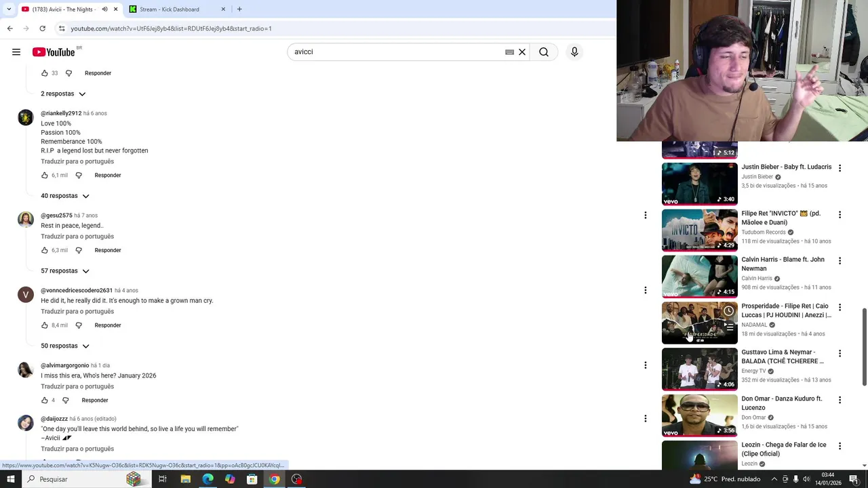Reload the page in the browser
868x488 pixels.
click(x=42, y=28)
